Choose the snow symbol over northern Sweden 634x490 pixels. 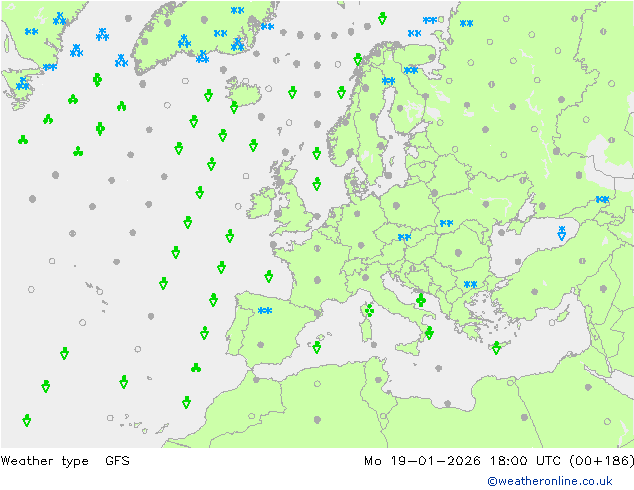(389, 81)
